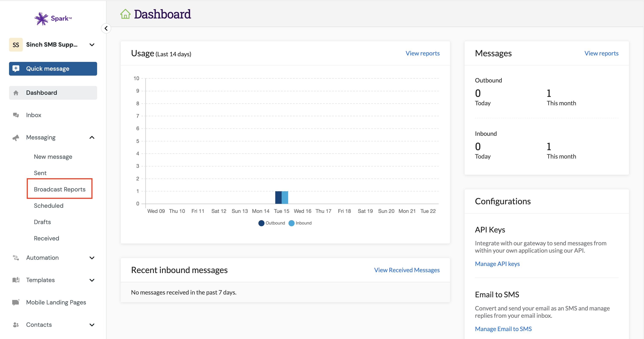Image resolution: width=644 pixels, height=339 pixels.
Task: Collapse the Messaging section
Action: click(x=92, y=137)
